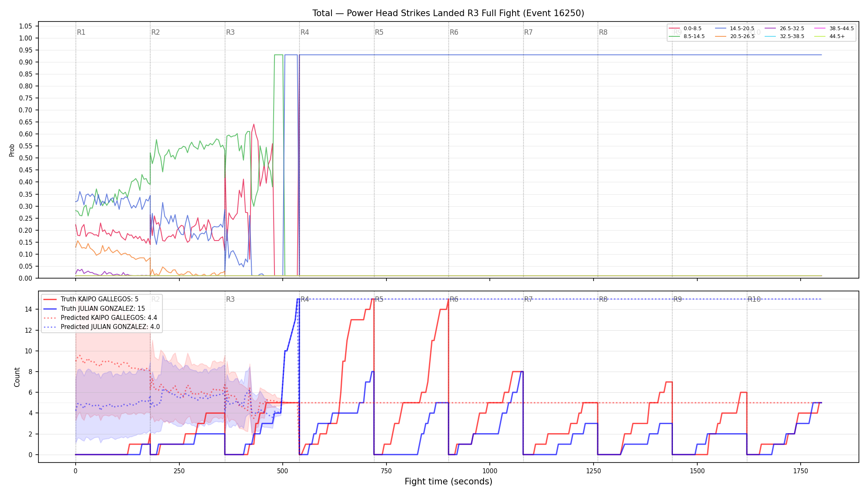Click the 0.95 tick on the Prob axis

pos(26,50)
